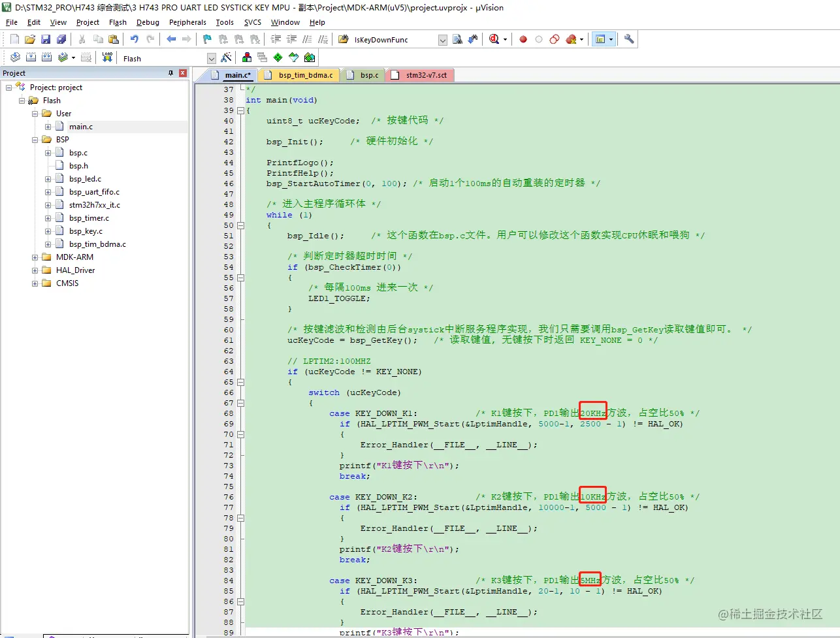Toggle the fold marker at code line 50
This screenshot has height=638, width=840.
point(240,225)
